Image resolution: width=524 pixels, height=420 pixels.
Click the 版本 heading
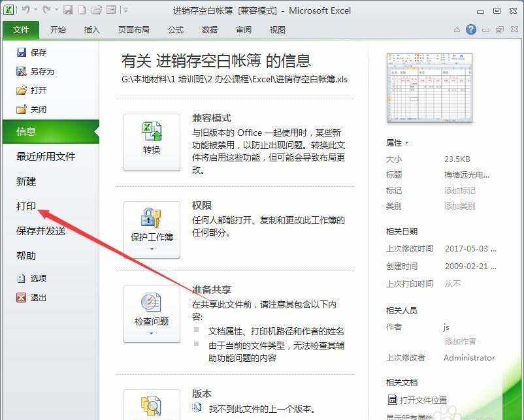click(x=202, y=394)
